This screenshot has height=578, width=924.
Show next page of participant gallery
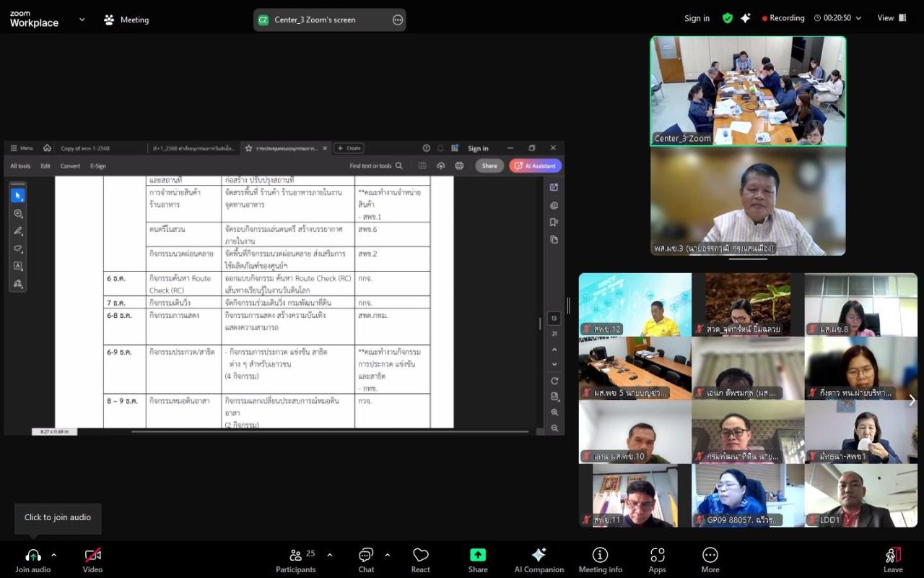[912, 400]
